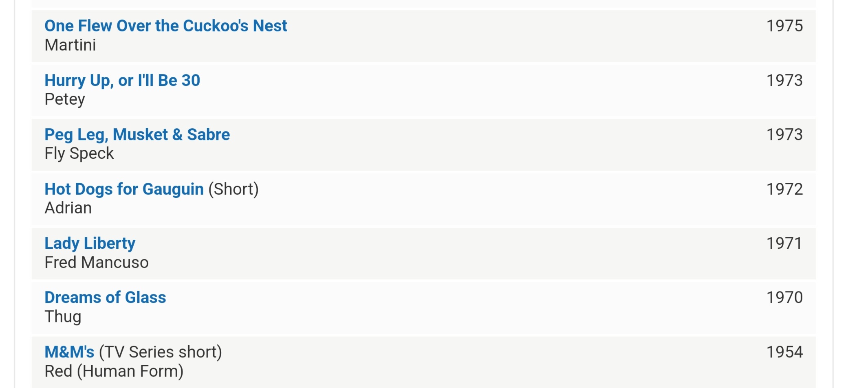Select the Fly Speck role text

[x=79, y=153]
